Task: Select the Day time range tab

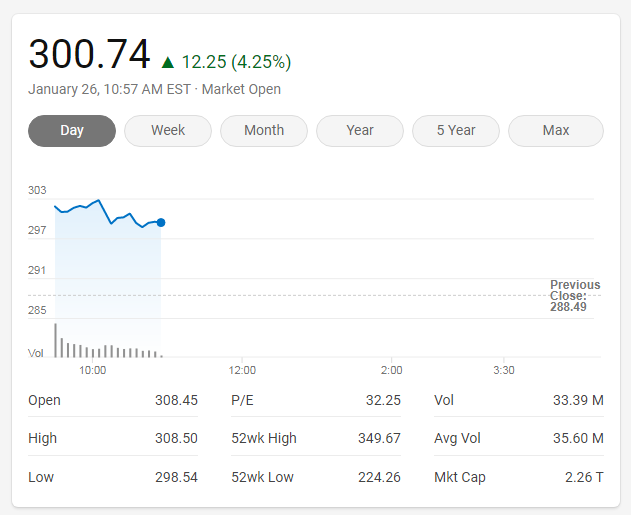Action: [x=72, y=131]
